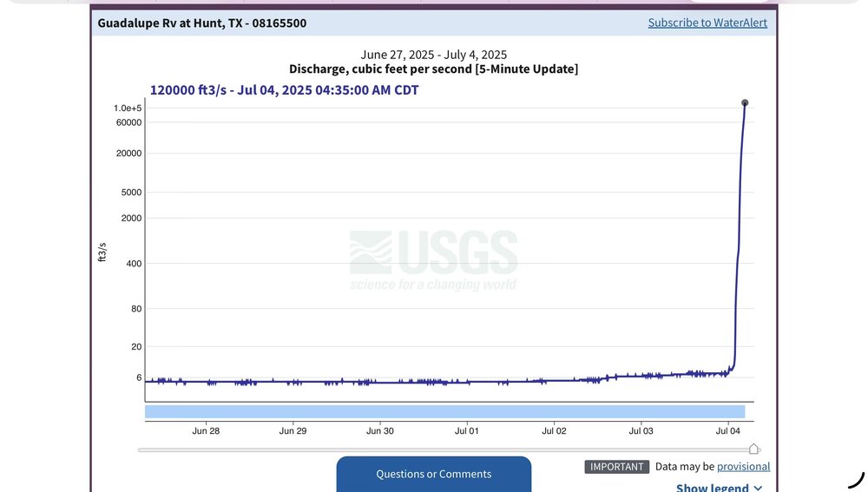868x492 pixels.
Task: Open the Questions or Comments button
Action: pos(433,474)
